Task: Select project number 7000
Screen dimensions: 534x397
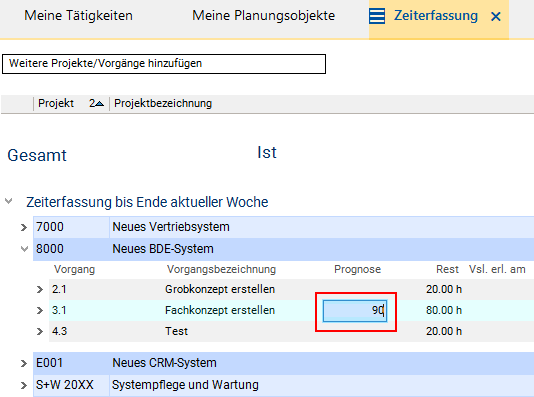Action: coord(50,227)
